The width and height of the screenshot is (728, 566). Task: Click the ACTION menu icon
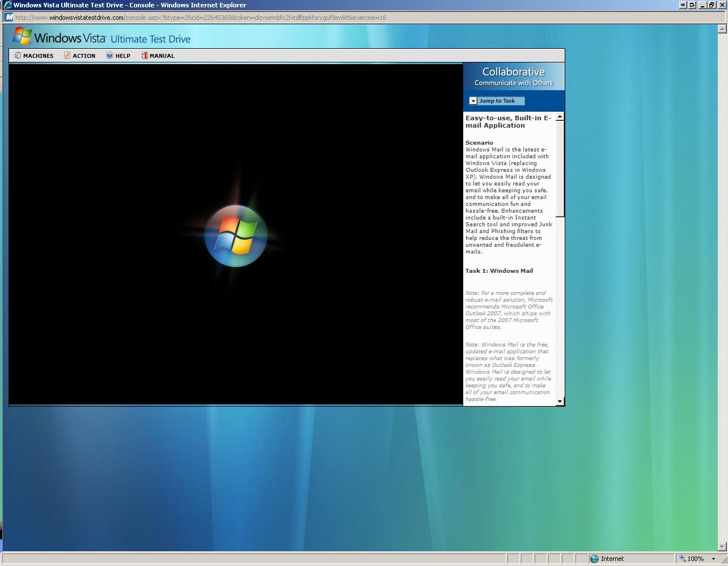click(67, 56)
